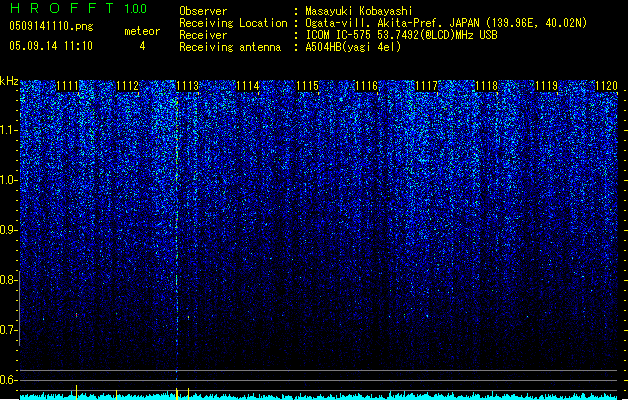
Task: Click the 1114 time marker
Action: click(x=248, y=86)
